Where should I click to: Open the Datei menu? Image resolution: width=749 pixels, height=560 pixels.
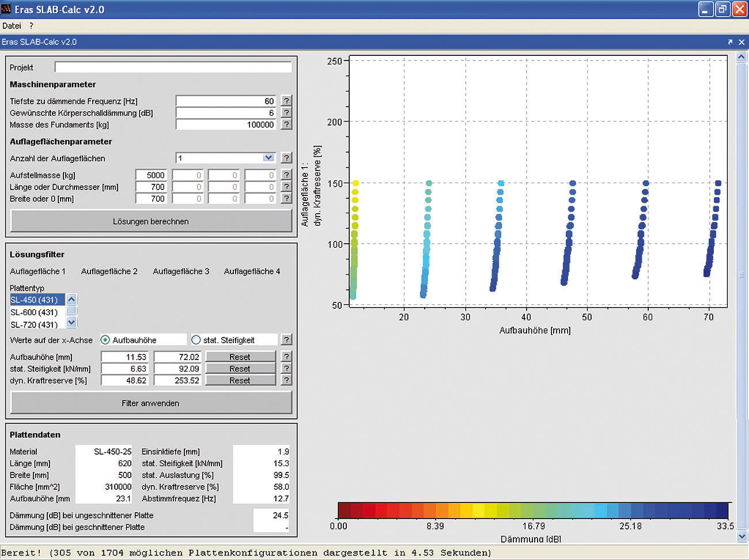click(12, 26)
